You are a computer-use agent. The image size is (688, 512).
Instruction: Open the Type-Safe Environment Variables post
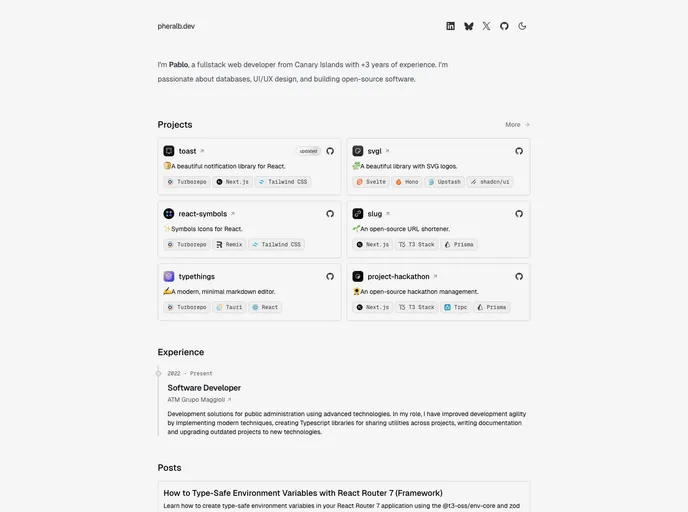point(303,493)
